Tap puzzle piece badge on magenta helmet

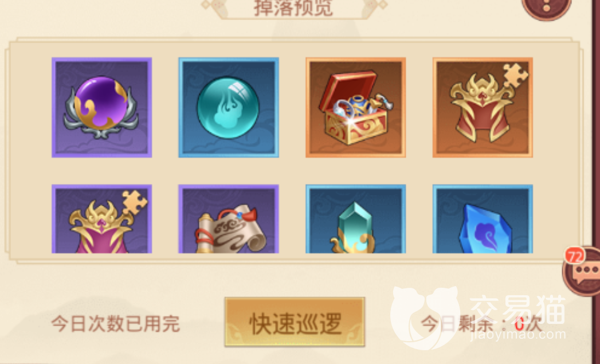pyautogui.click(x=135, y=202)
